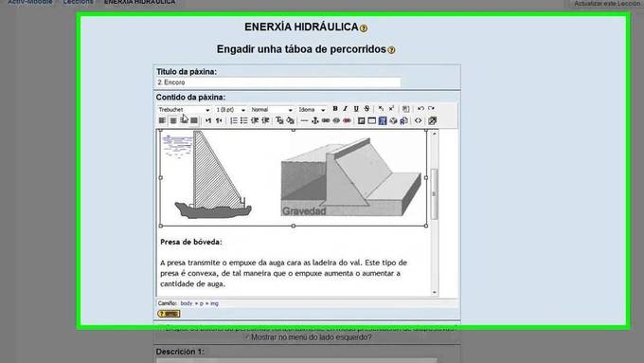Toggle HTML source view icon
Screen dimensions: 644x363
click(418, 121)
